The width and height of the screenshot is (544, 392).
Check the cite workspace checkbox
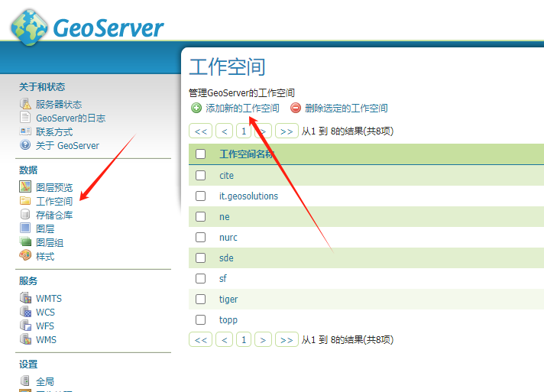(200, 175)
